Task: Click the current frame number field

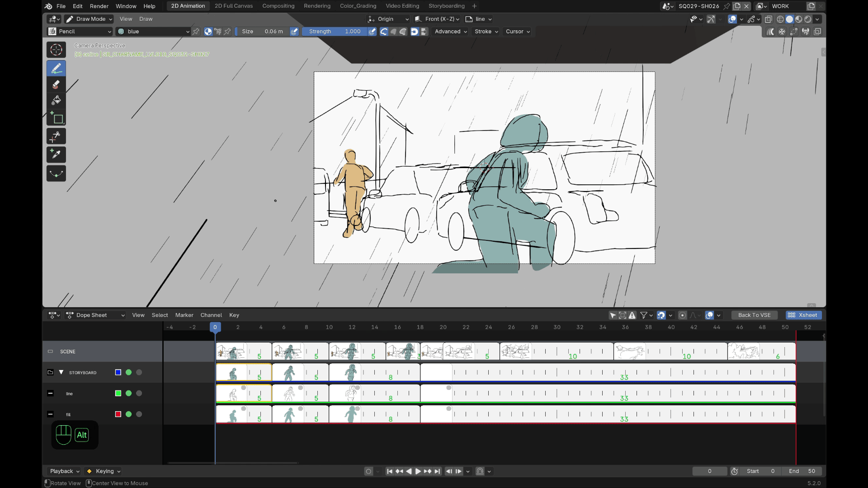Action: [710, 471]
